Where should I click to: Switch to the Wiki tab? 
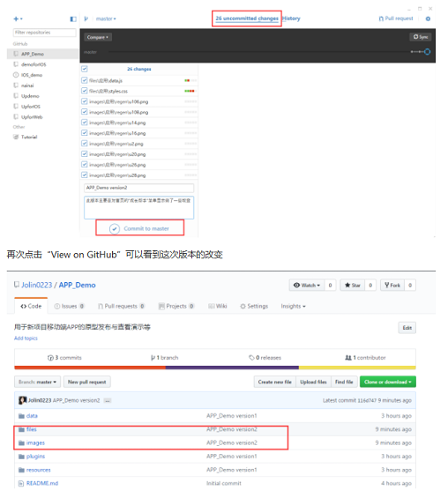point(218,306)
